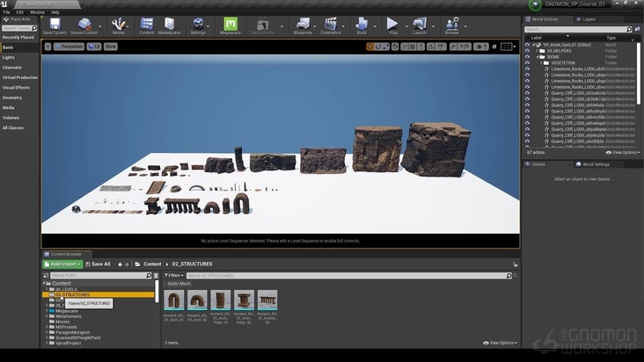Open the rotation snap angle 10° dropdown
Screen dimensions: 644x362
click(441, 47)
